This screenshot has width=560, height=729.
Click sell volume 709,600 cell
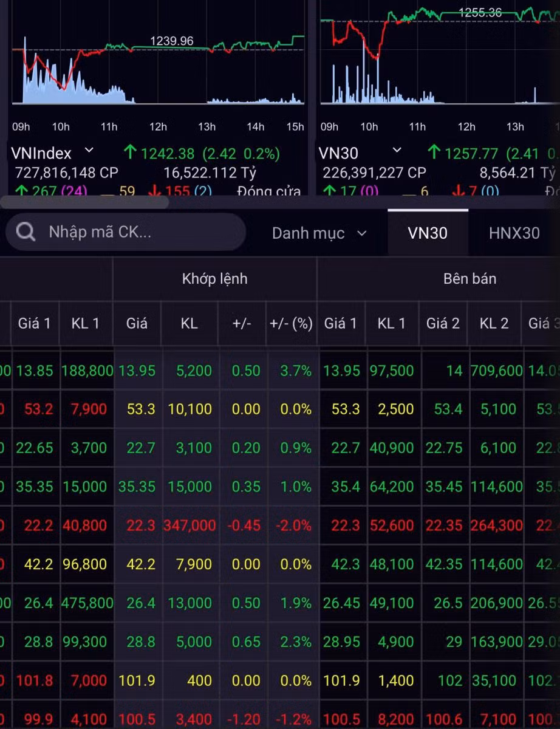pos(496,371)
